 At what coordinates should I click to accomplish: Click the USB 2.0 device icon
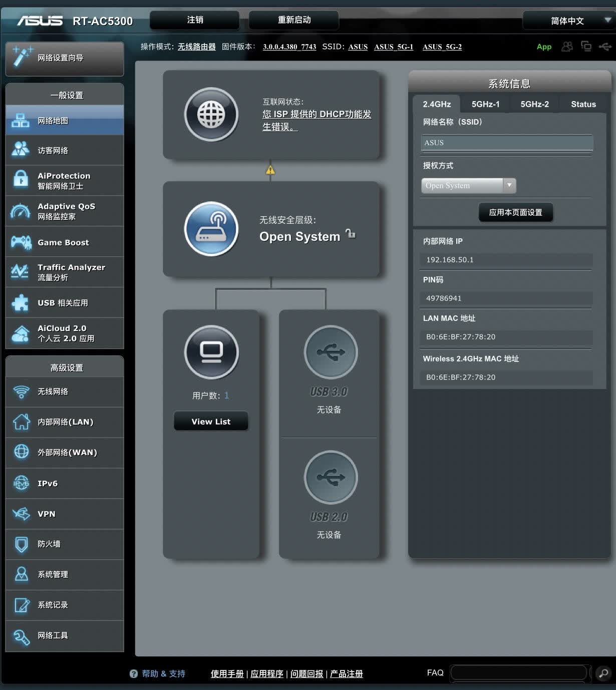331,477
